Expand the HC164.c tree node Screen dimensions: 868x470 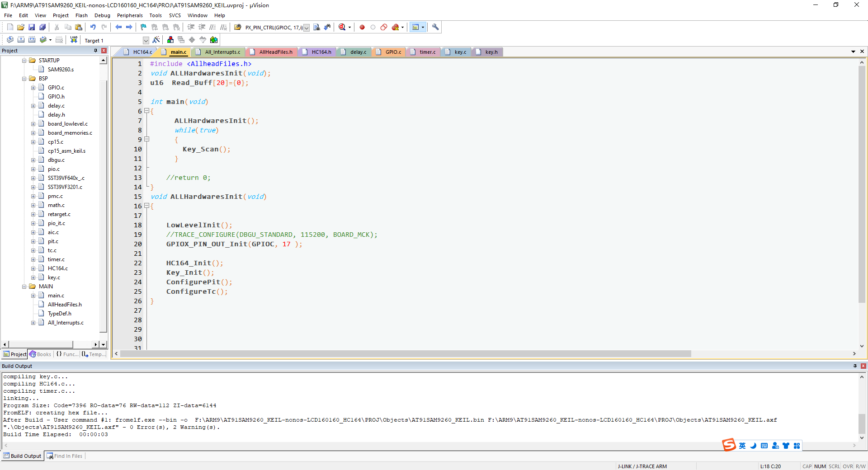pos(33,268)
